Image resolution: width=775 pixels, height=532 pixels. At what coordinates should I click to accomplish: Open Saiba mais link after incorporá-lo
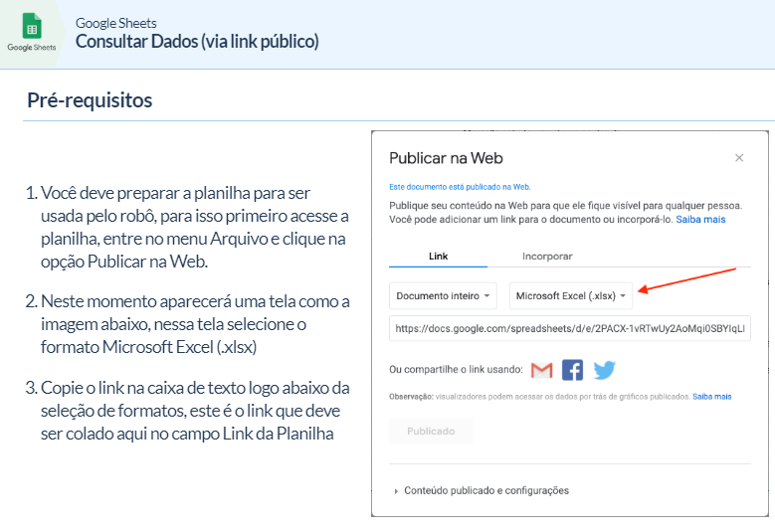(x=700, y=220)
